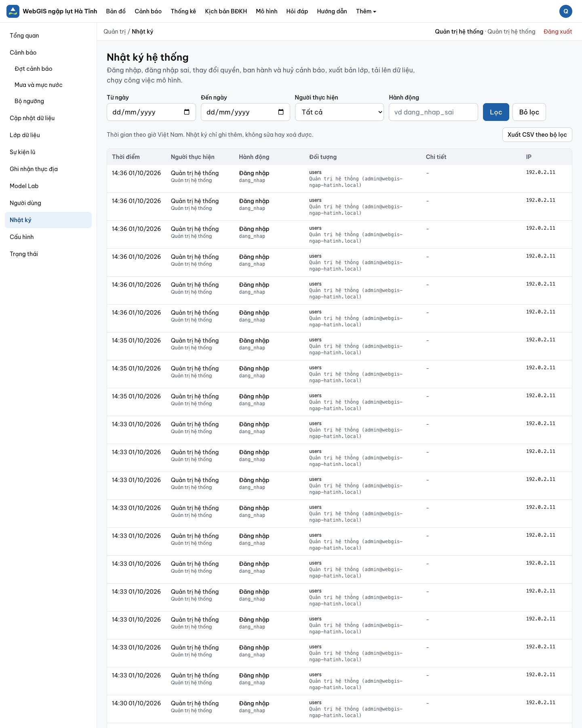
Task: Export with Xuất CSV theo bộ lọc
Action: (x=537, y=135)
